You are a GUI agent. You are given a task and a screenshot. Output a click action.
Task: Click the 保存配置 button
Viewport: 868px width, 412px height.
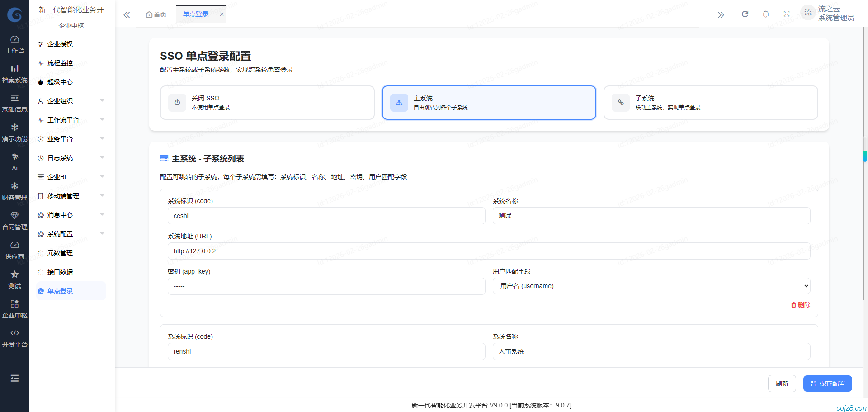tap(827, 383)
